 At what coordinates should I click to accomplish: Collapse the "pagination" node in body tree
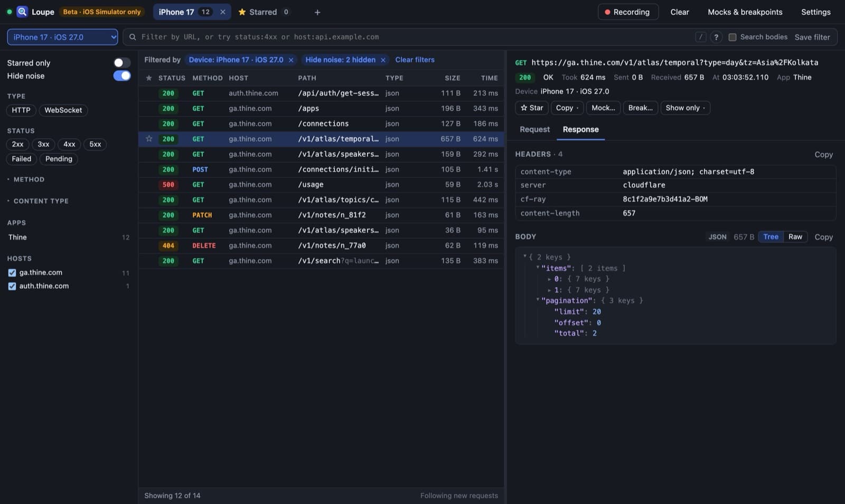(x=538, y=300)
